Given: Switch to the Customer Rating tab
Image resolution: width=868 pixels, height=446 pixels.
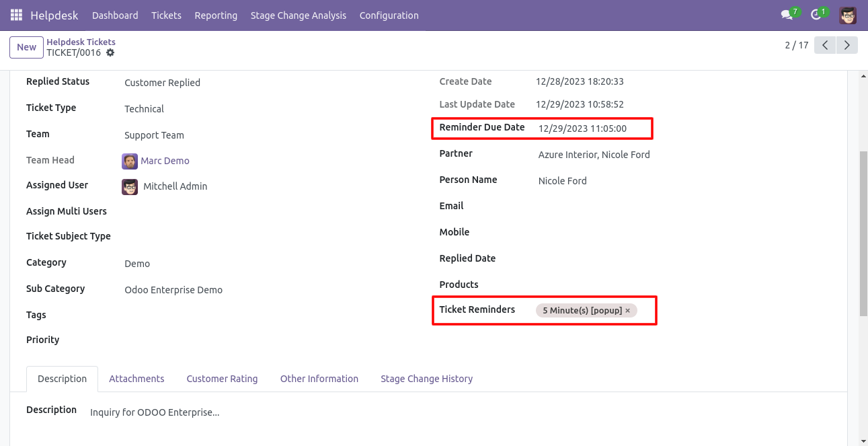Looking at the screenshot, I should click(222, 379).
